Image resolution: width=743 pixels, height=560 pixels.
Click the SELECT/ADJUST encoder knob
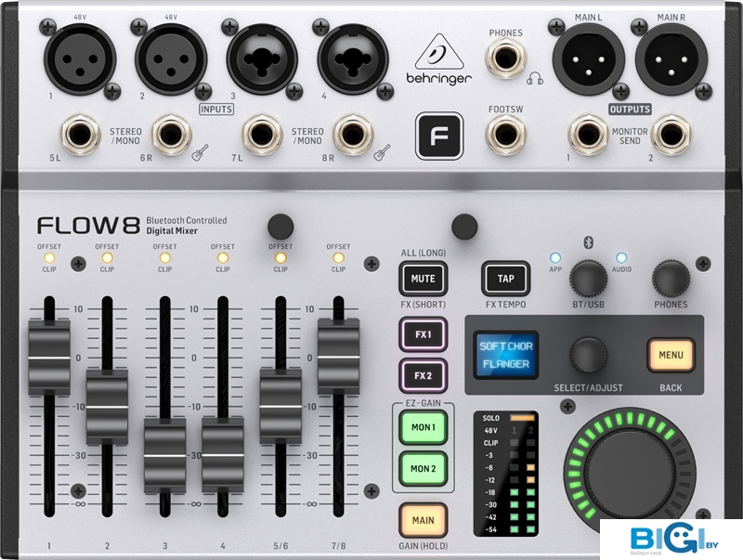588,355
